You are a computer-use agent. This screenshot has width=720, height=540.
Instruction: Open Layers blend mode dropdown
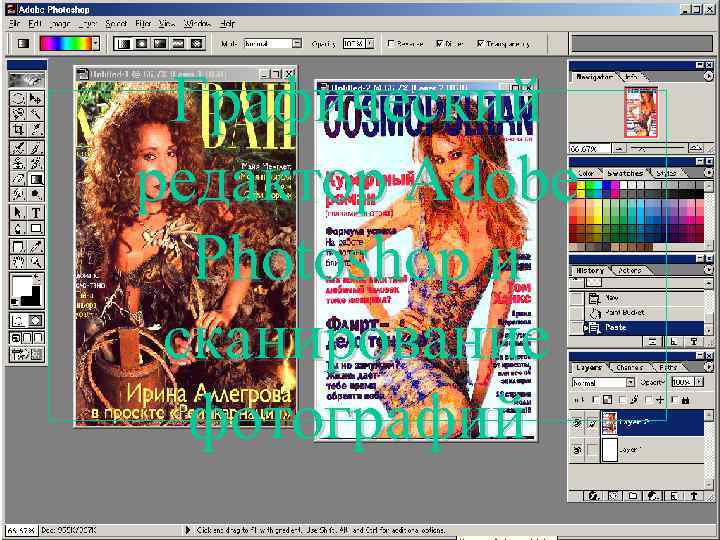pyautogui.click(x=630, y=382)
